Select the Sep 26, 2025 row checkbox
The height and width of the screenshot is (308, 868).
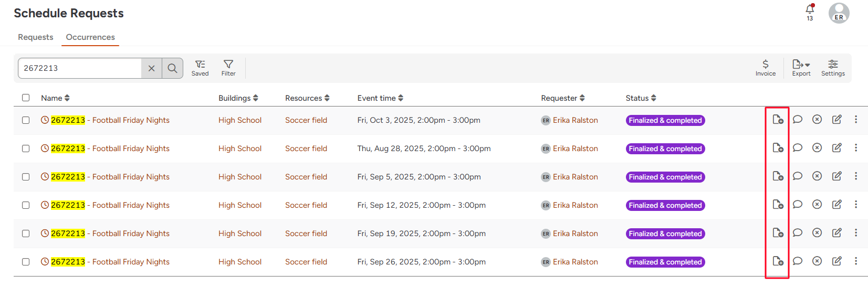[x=26, y=262]
